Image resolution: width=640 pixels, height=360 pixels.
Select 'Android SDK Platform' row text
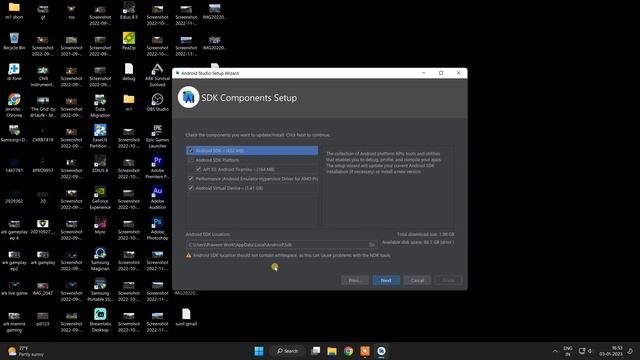pyautogui.click(x=217, y=160)
